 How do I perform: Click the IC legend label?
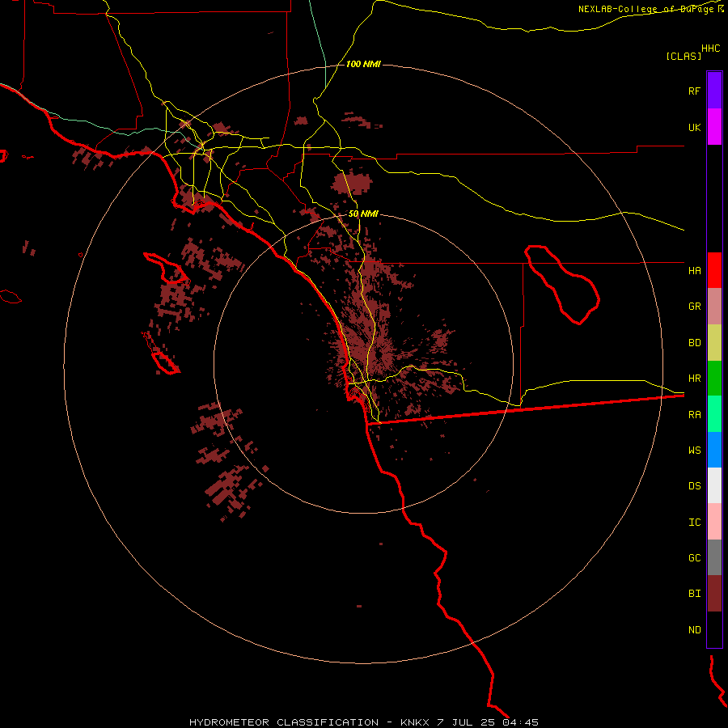click(x=694, y=523)
